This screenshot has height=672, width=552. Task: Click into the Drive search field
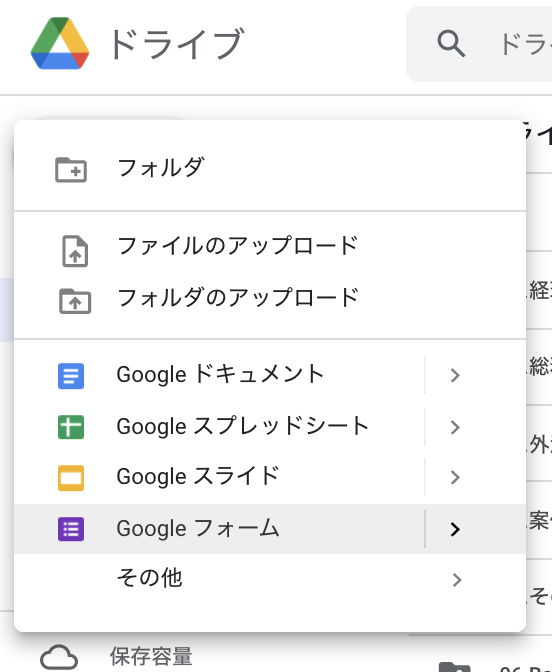click(479, 44)
